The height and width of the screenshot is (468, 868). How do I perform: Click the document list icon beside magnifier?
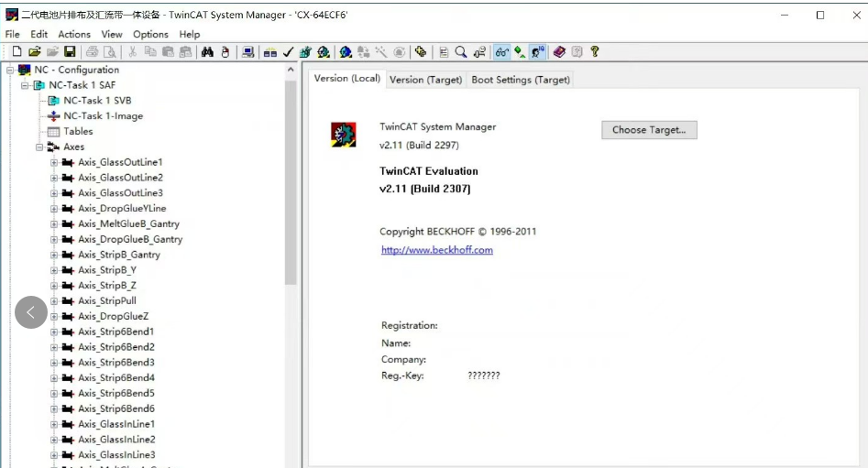tap(444, 52)
